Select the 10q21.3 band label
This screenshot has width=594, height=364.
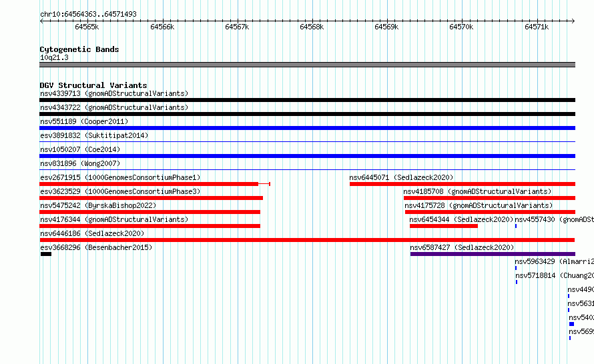pos(54,57)
